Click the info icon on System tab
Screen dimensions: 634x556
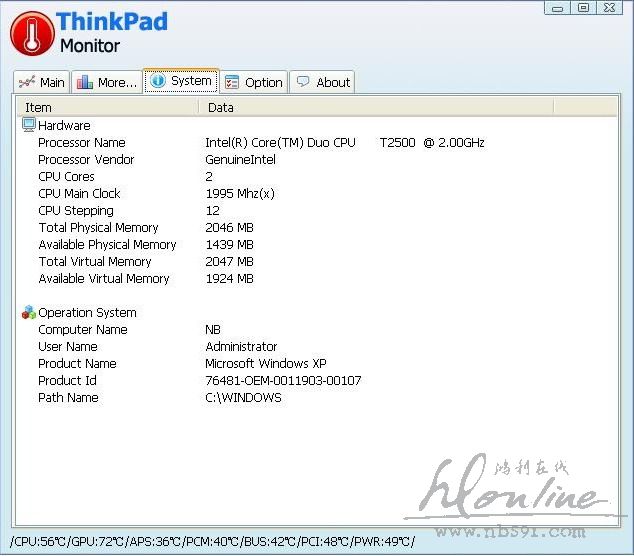point(158,81)
